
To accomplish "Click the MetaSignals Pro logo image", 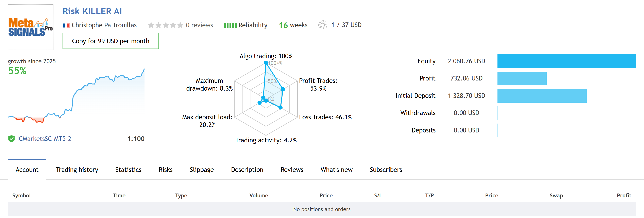I will (31, 27).
